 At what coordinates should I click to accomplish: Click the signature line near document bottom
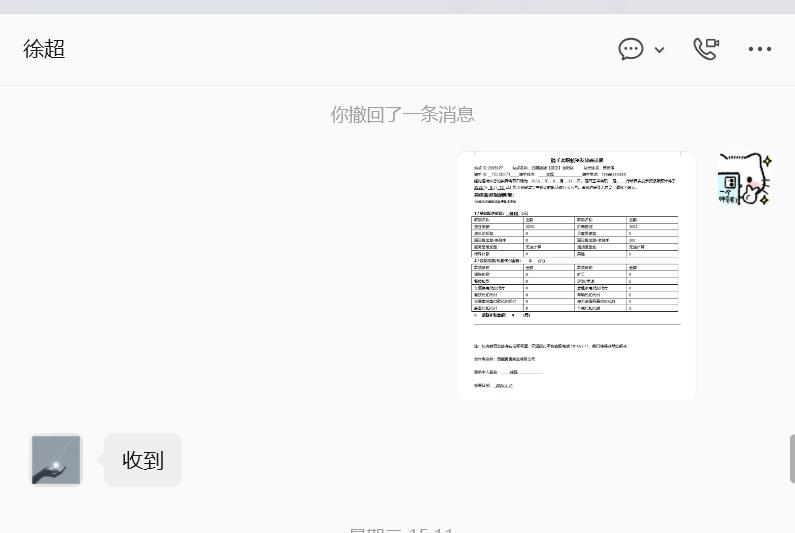point(508,372)
